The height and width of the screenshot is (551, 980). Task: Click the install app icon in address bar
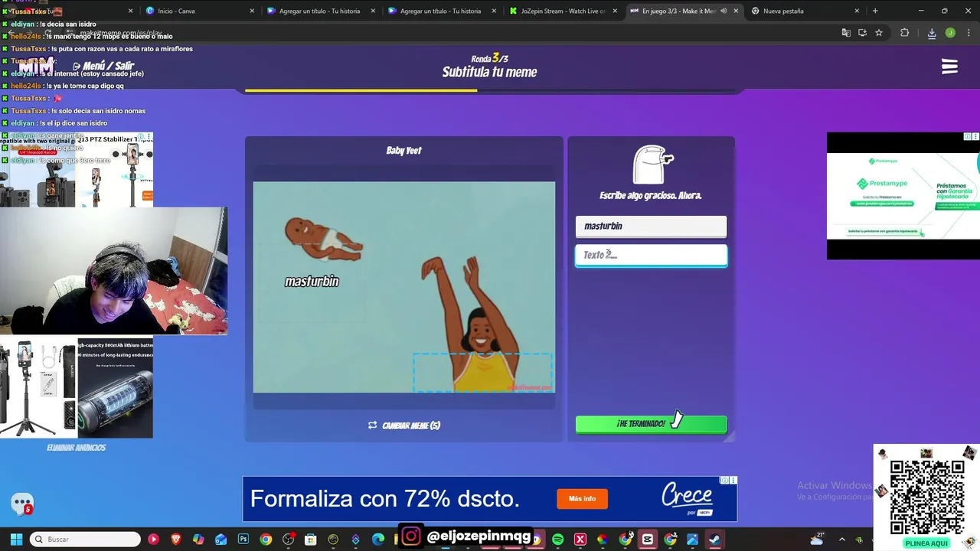(862, 33)
